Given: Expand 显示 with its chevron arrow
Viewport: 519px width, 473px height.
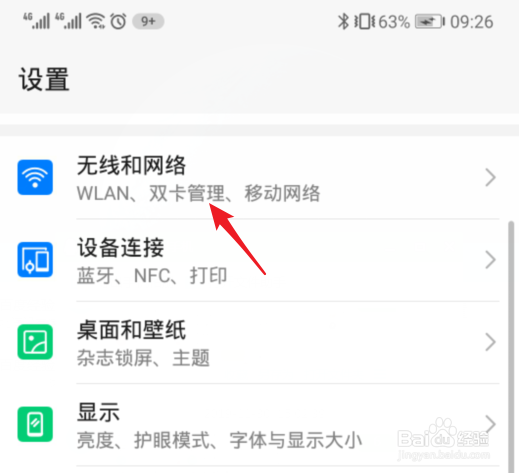Looking at the screenshot, I should coord(491,424).
